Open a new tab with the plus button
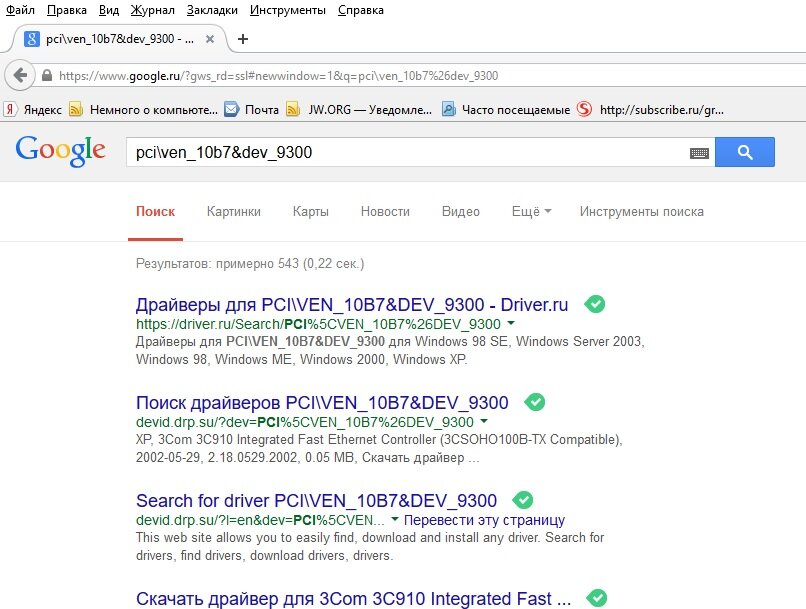Screen dimensions: 806x609 (x=243, y=39)
